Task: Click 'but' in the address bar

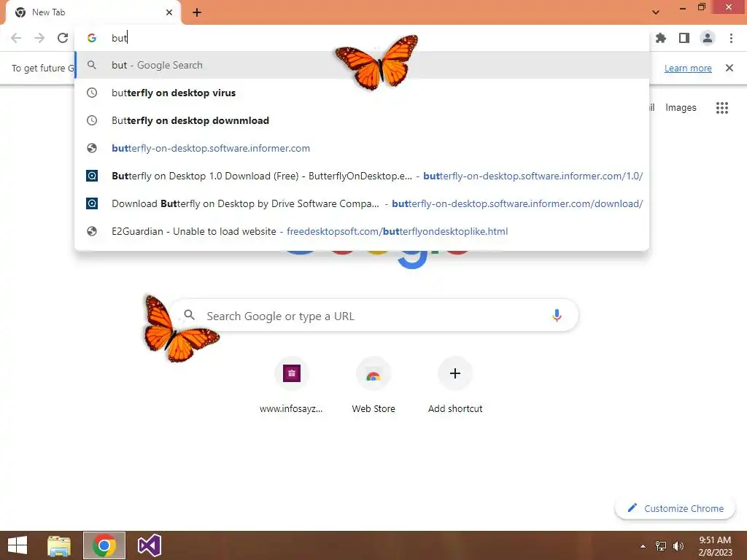Action: click(119, 38)
